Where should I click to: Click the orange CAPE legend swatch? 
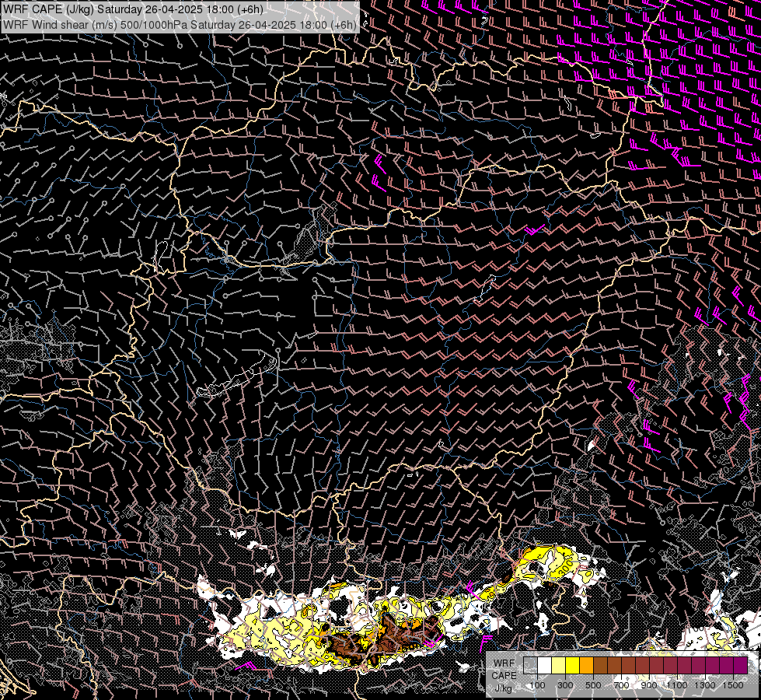pos(586,665)
